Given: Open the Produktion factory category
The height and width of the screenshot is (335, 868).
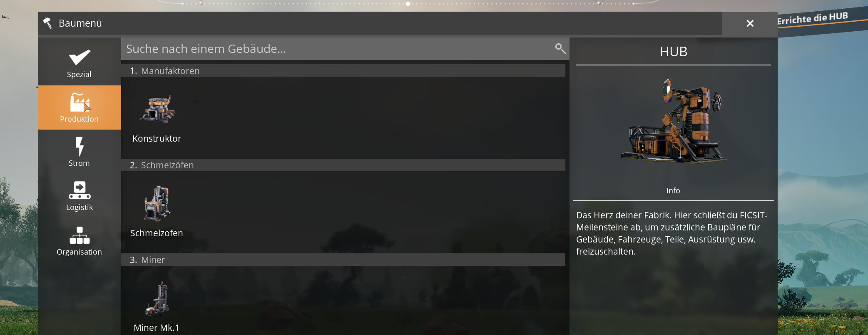Looking at the screenshot, I should click(x=79, y=107).
